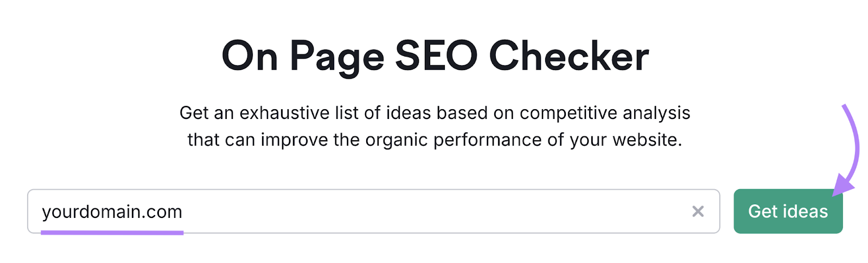The width and height of the screenshot is (868, 263).
Task: Click the word SEO in the title
Action: click(436, 56)
